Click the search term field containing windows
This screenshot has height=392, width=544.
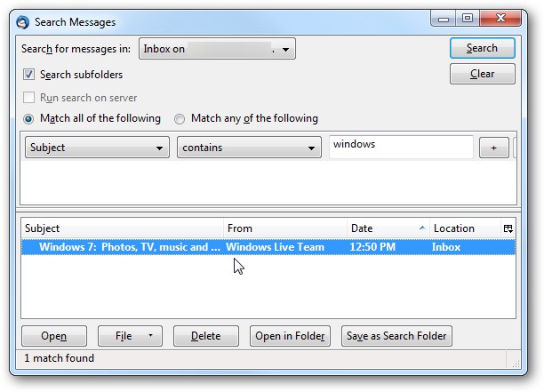click(401, 147)
